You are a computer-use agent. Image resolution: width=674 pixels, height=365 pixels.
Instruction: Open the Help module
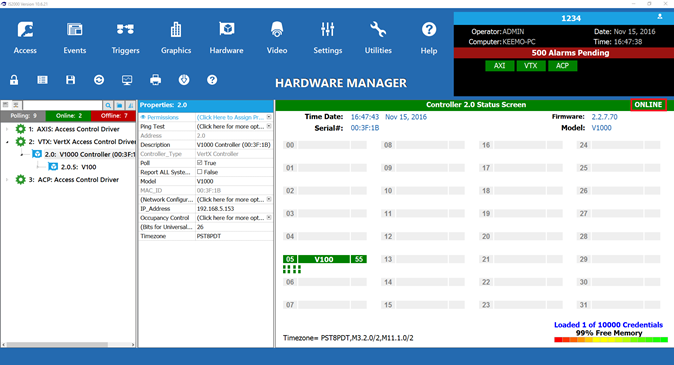tap(429, 38)
